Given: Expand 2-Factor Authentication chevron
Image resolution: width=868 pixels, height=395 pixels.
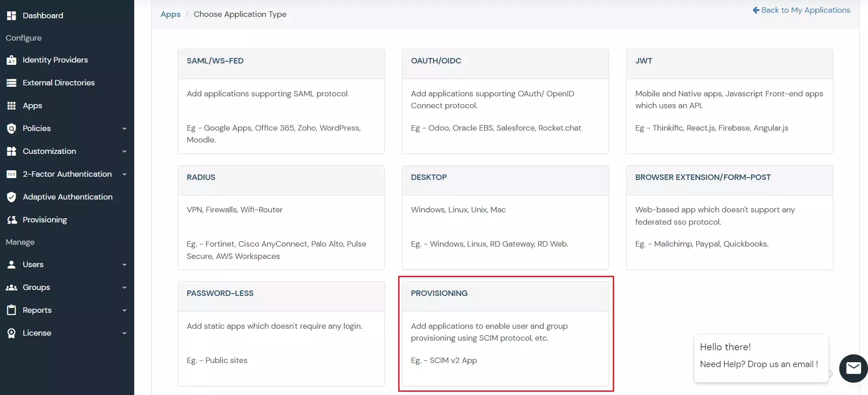Looking at the screenshot, I should click(x=124, y=174).
